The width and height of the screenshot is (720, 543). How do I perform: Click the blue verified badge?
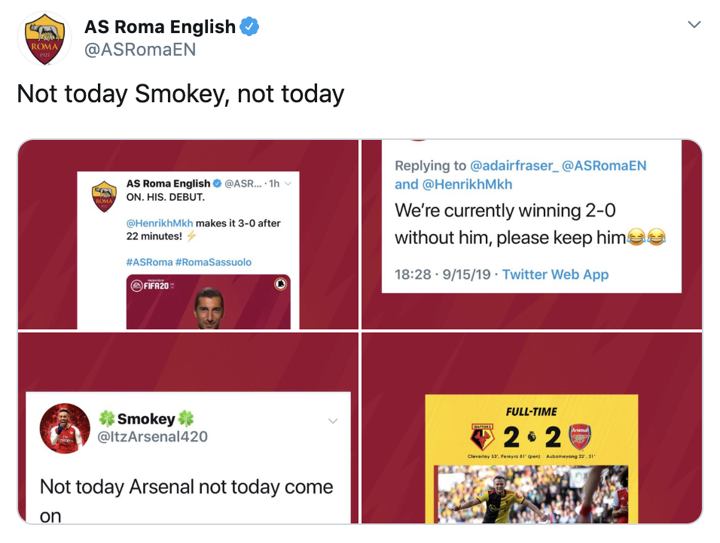250,27
